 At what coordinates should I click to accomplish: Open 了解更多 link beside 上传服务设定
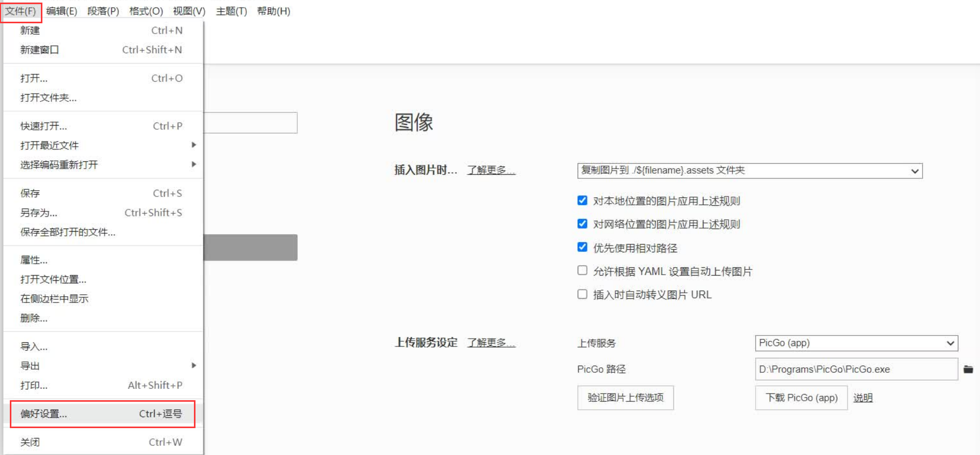[x=491, y=342]
